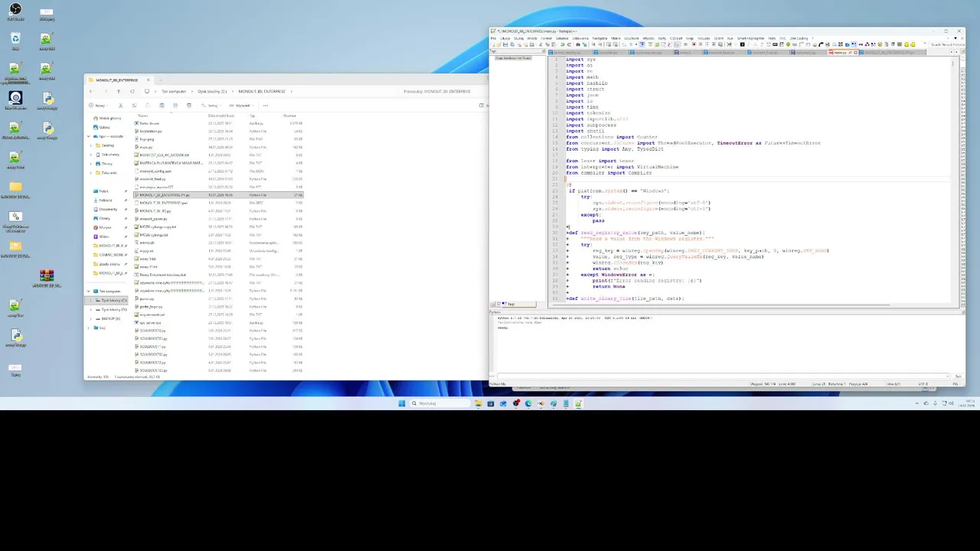Select MONOLIT_IBI_ENTERPRISE.spec in the file list
The image size is (980, 551).
[x=165, y=203]
